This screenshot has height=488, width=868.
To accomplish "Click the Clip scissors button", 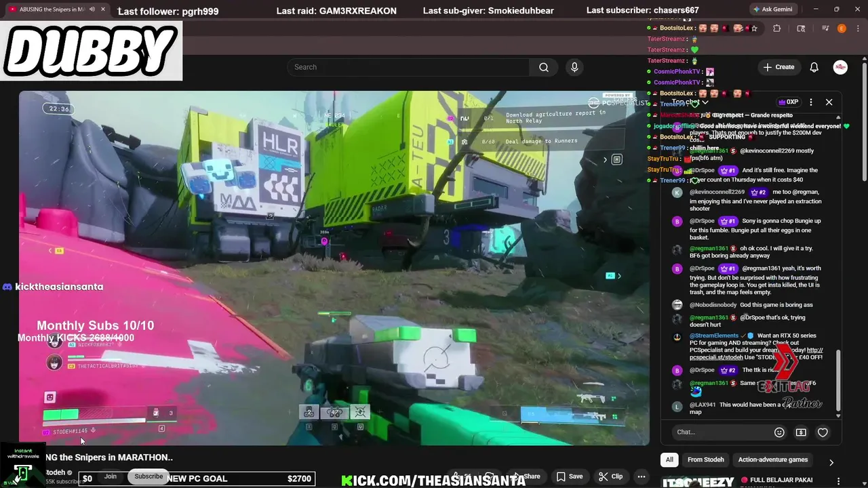I will 610,476.
